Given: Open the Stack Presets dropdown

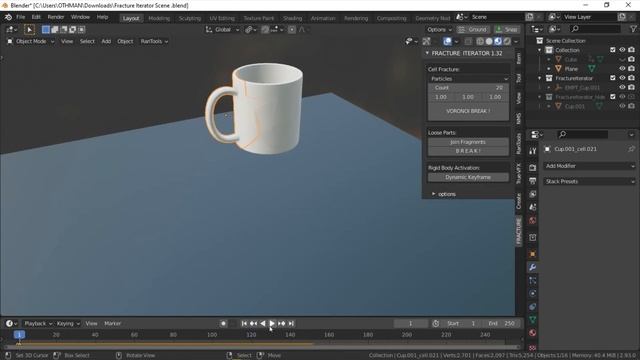Looking at the screenshot, I should click(x=590, y=181).
